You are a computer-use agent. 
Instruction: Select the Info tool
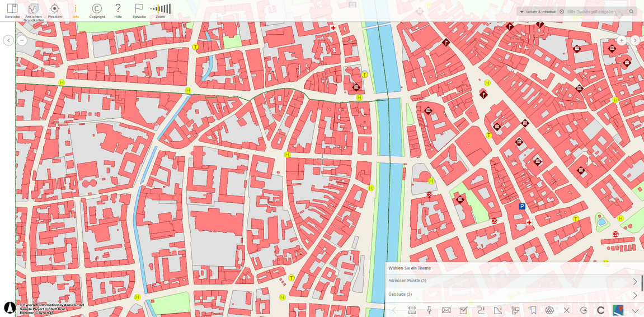click(x=76, y=11)
